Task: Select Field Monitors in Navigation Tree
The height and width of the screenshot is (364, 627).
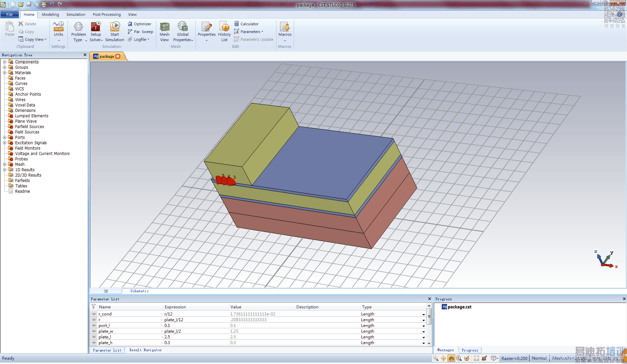Action: 28,148
